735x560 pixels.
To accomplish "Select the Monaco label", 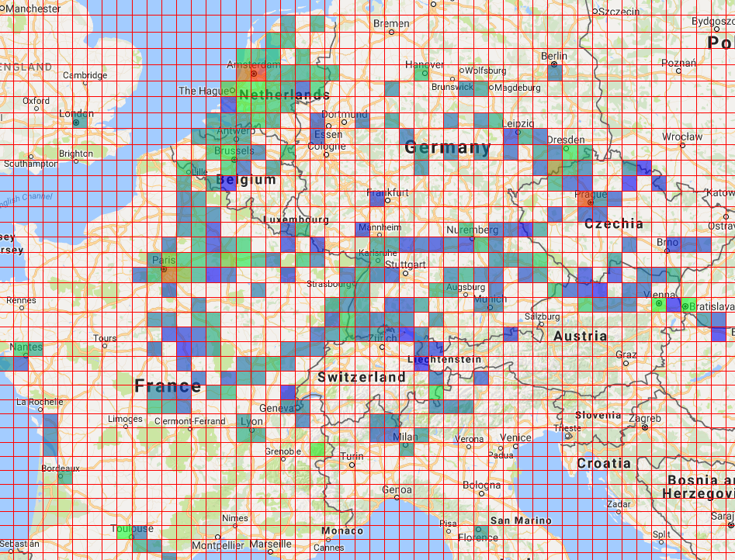I will 342,531.
